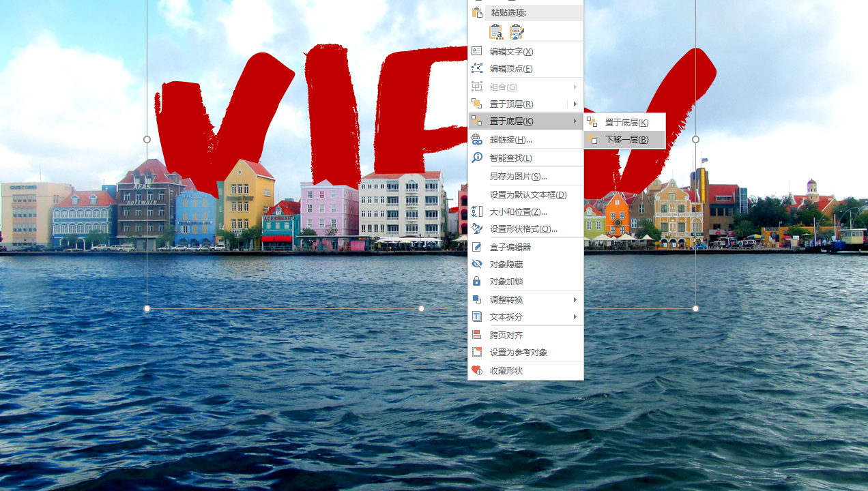Lock the object with 对象加锁

pyautogui.click(x=477, y=281)
